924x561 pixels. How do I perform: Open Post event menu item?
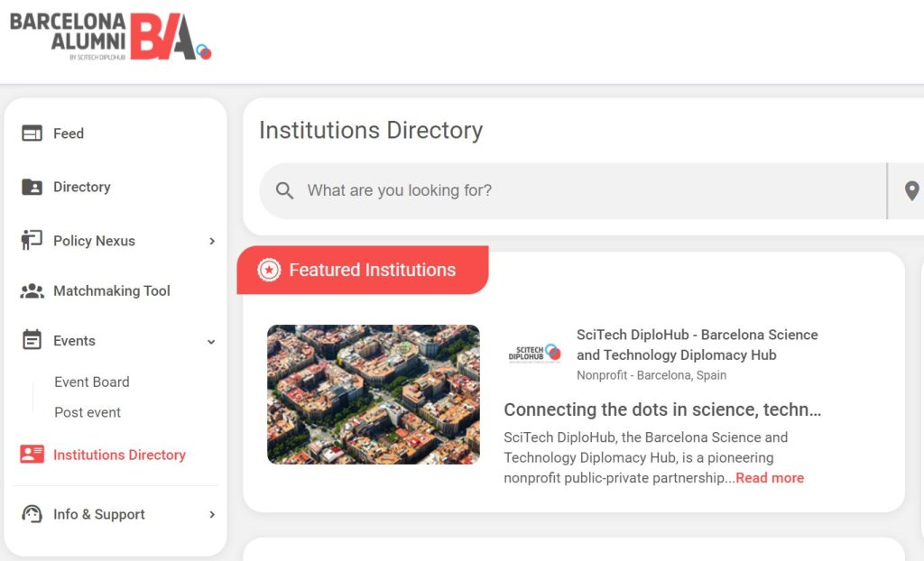88,412
